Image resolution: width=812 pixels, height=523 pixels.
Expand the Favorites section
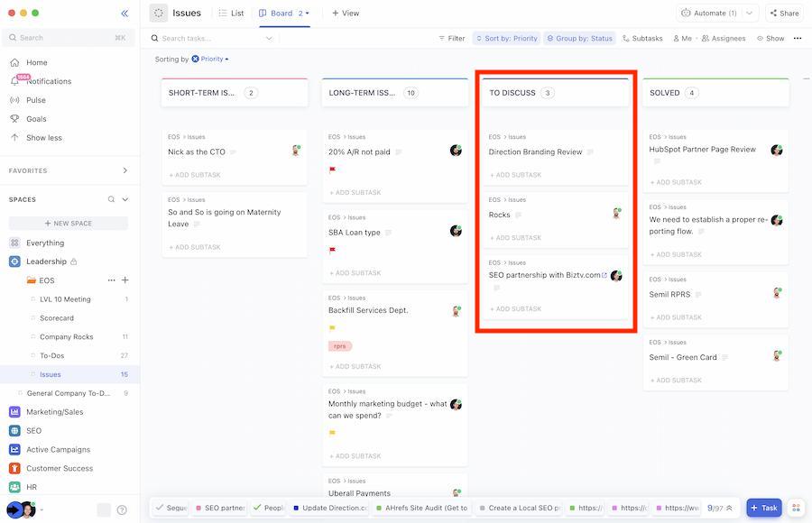click(125, 170)
